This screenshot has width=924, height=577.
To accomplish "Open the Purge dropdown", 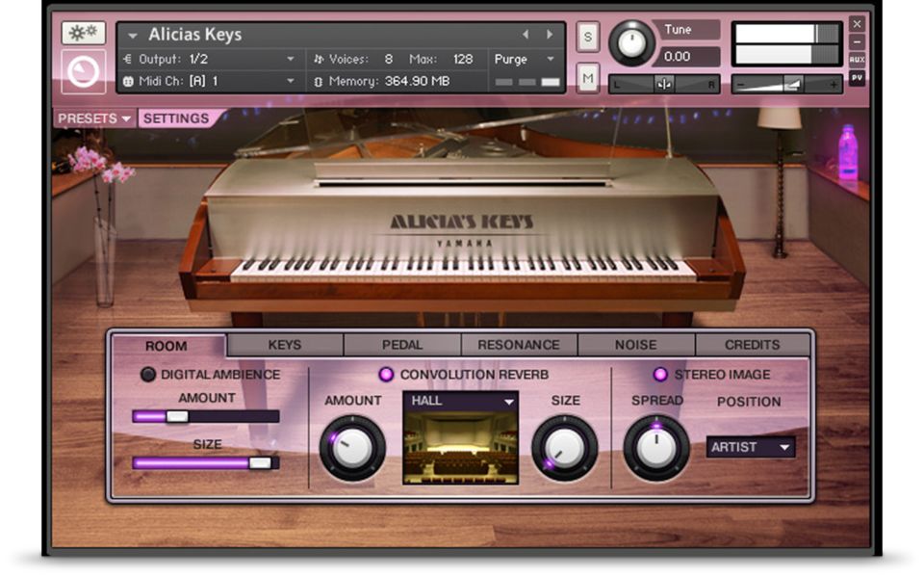I will point(525,59).
